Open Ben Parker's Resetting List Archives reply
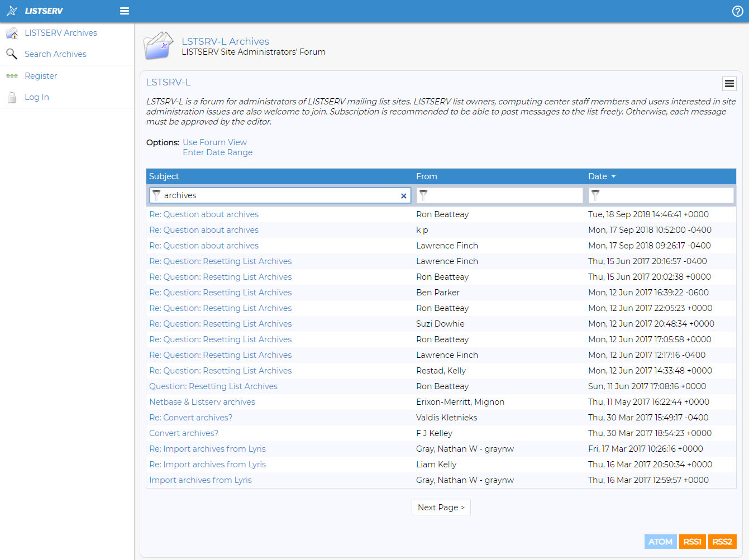 220,293
